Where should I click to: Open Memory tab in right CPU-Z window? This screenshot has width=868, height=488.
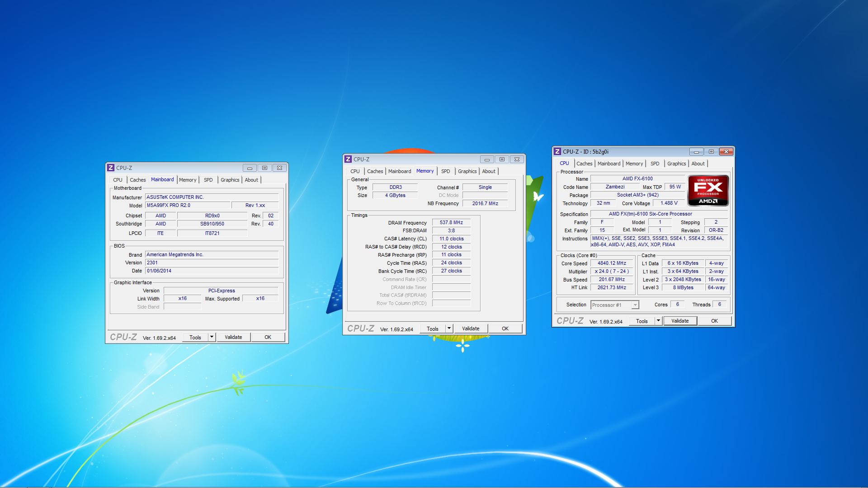point(634,164)
